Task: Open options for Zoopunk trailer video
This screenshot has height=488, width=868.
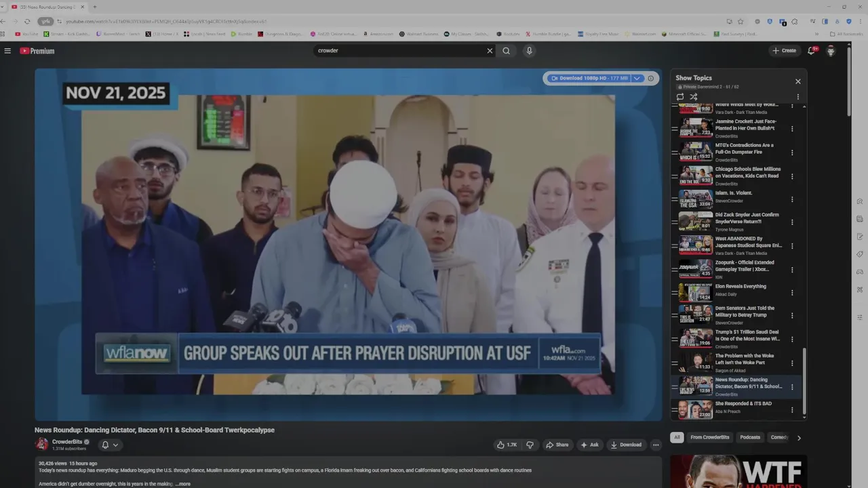Action: click(x=792, y=270)
